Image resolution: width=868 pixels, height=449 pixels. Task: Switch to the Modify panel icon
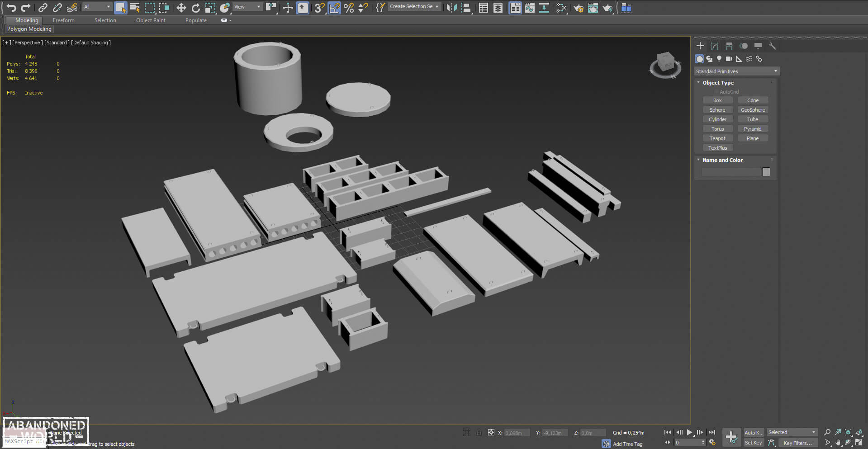click(715, 46)
